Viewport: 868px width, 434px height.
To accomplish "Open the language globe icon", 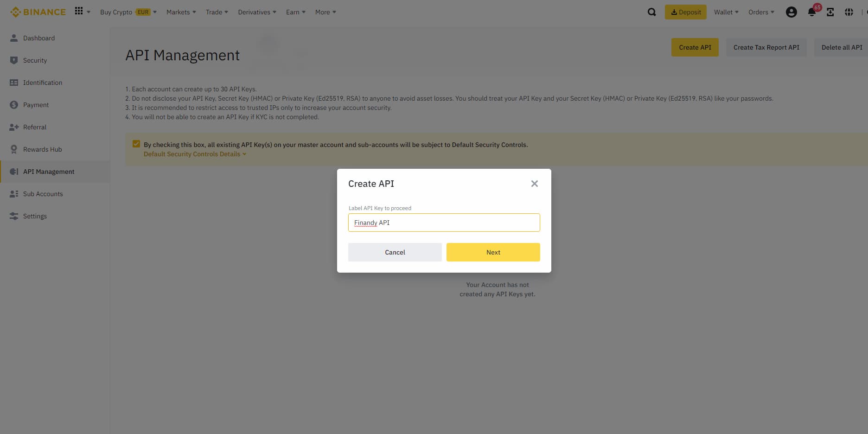I will [849, 12].
